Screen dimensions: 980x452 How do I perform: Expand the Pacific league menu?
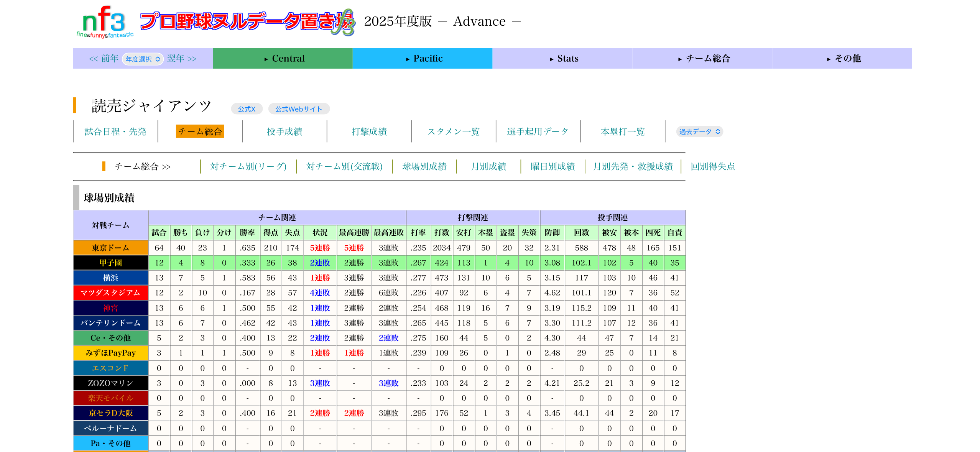coord(422,59)
